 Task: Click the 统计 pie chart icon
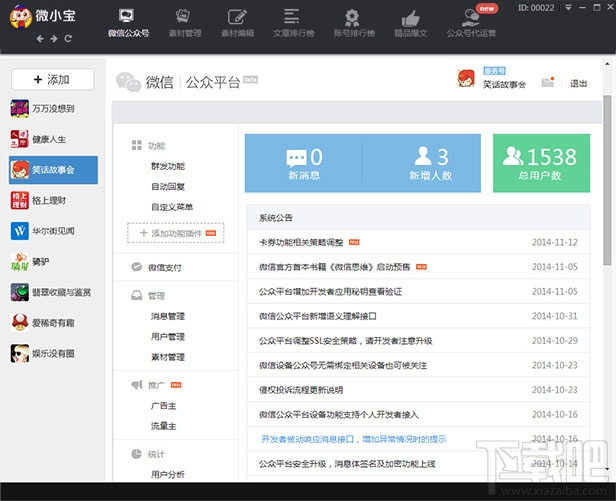coord(136,454)
